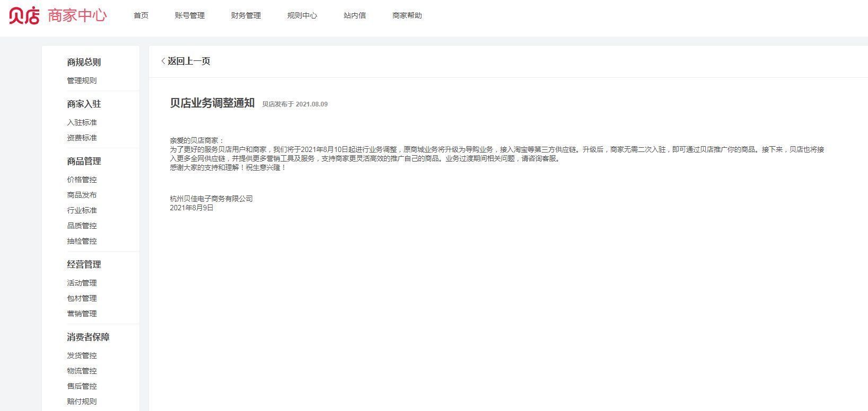This screenshot has height=411, width=868.
Task: Open 发货管控 sidebar link
Action: click(82, 355)
